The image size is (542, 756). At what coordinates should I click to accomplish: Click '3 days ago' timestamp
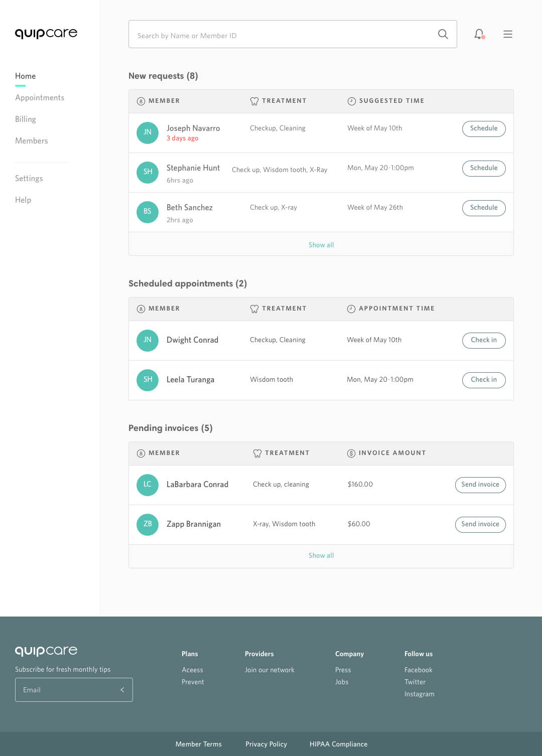click(182, 138)
